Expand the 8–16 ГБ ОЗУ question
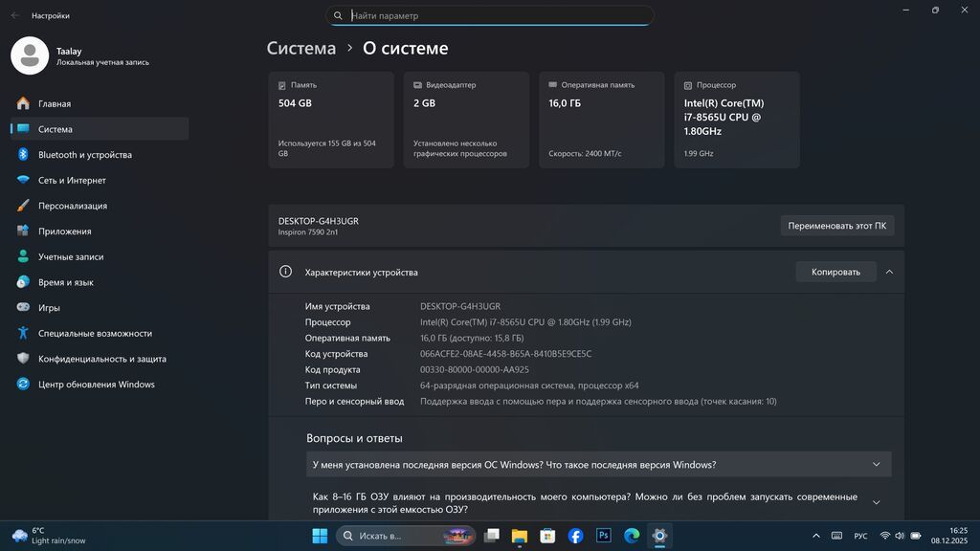This screenshot has width=980, height=551. click(599, 503)
